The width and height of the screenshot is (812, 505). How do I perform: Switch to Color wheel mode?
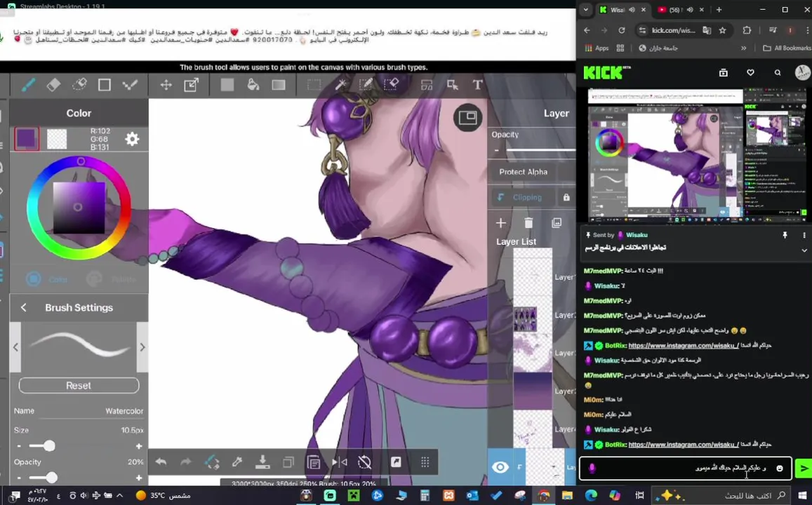[47, 279]
